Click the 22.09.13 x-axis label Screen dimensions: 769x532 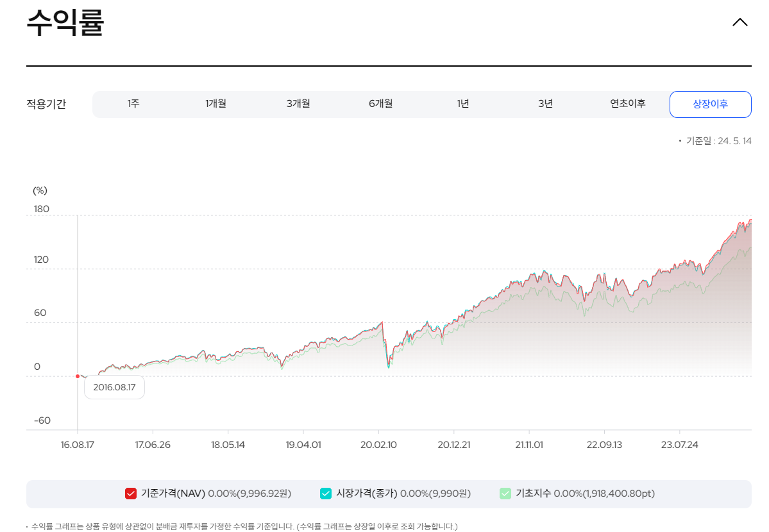tap(604, 445)
